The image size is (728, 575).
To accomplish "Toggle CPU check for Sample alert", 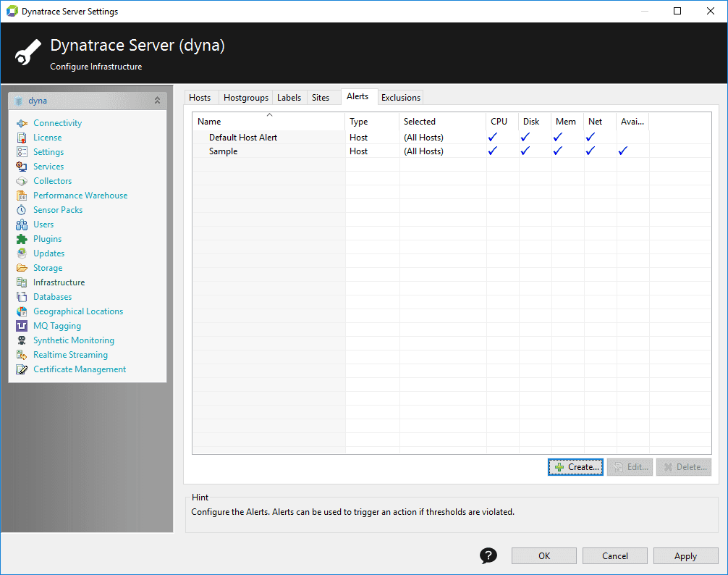I will [493, 151].
